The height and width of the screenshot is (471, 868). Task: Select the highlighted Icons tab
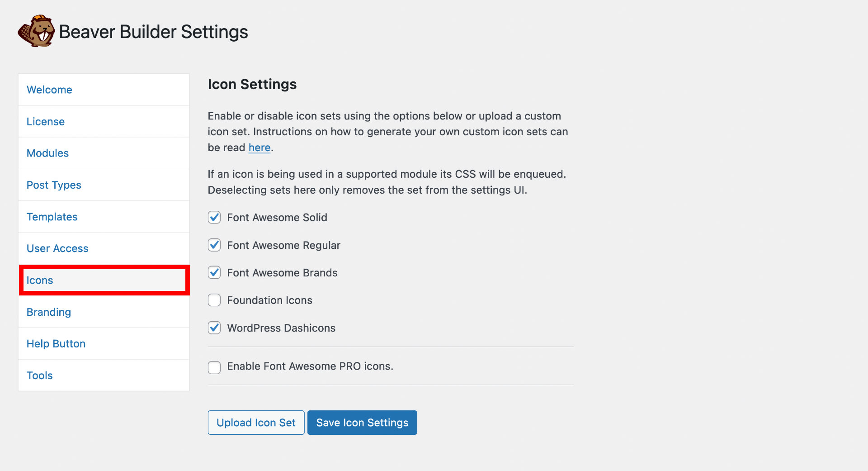tap(40, 280)
